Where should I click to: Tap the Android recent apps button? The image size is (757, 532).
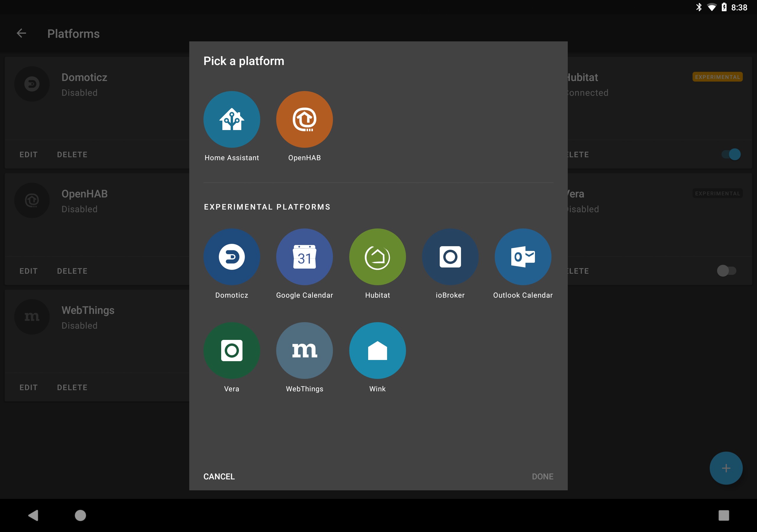[724, 515]
